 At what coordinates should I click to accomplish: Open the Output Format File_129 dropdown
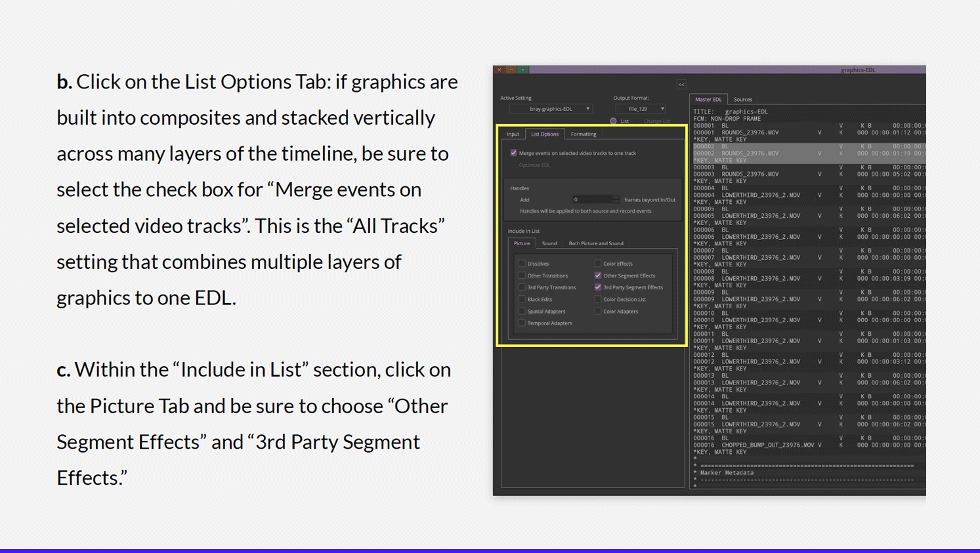(x=641, y=109)
